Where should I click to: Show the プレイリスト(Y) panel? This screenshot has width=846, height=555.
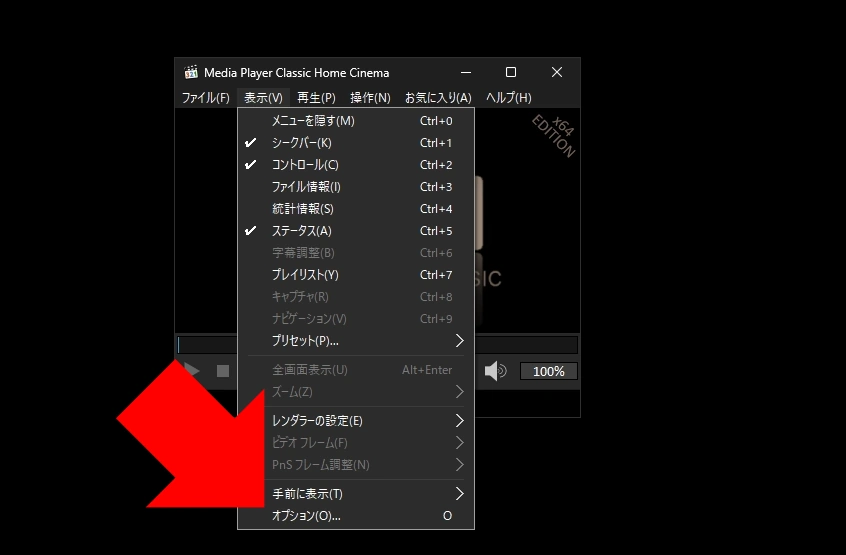pos(356,275)
